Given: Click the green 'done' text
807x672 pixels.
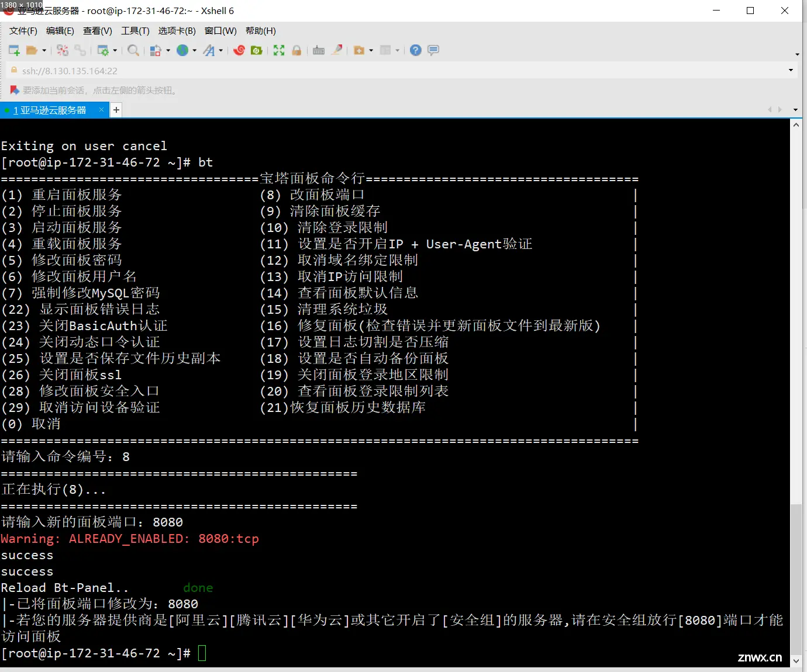Looking at the screenshot, I should point(198,587).
